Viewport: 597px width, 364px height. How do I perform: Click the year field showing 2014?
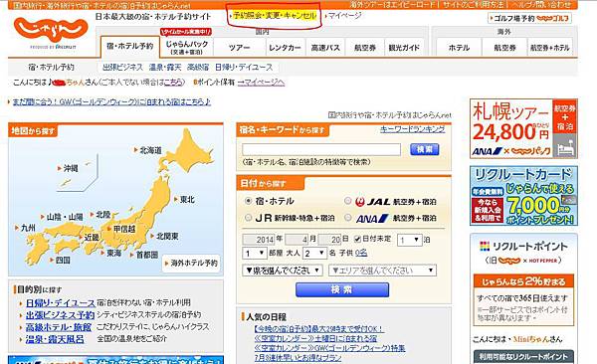coord(259,240)
